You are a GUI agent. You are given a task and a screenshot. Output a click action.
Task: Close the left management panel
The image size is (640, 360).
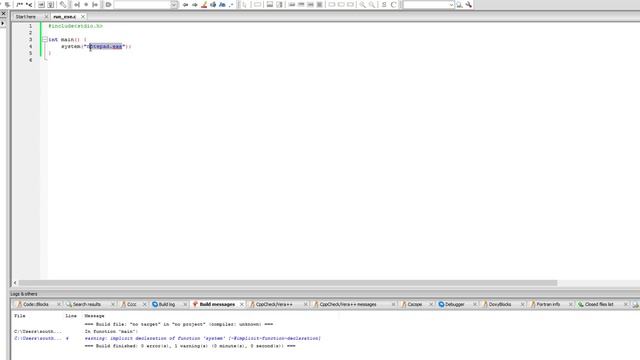click(3, 13)
